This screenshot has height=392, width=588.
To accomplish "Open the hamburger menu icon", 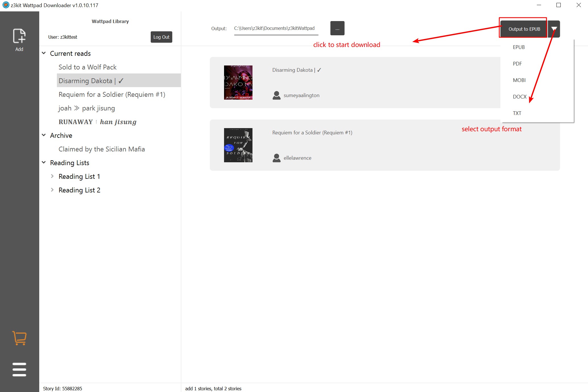I will click(19, 370).
